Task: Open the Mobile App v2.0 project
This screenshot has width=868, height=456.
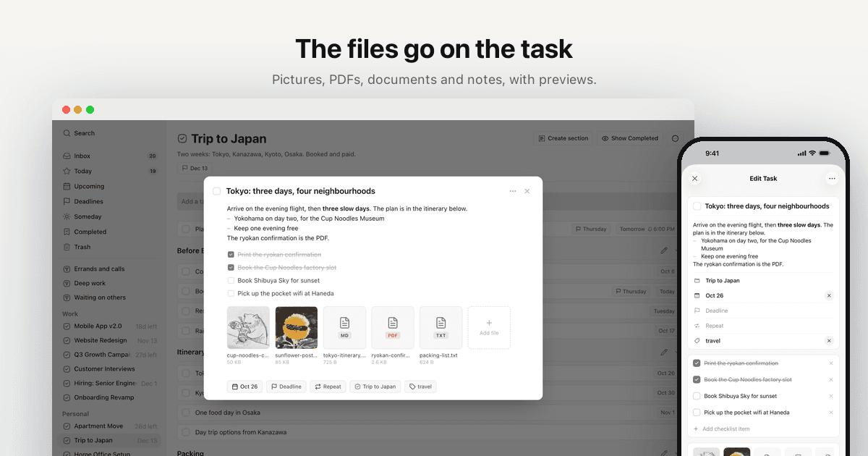Action: pyautogui.click(x=110, y=326)
